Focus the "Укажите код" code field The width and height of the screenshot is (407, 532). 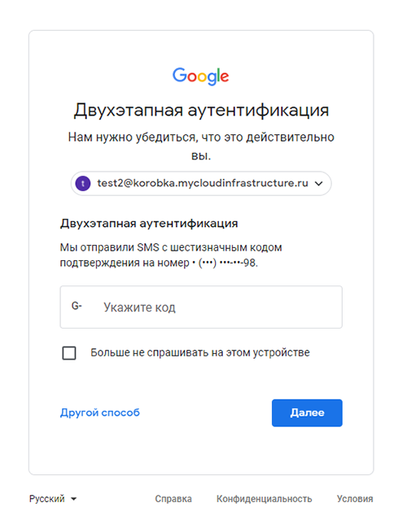click(201, 307)
